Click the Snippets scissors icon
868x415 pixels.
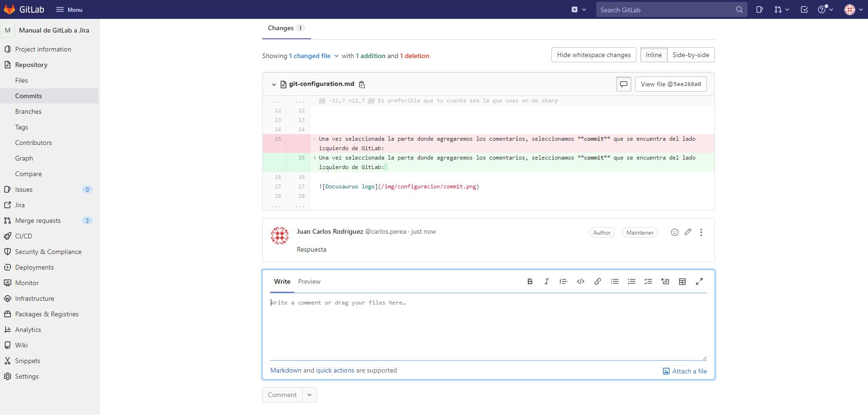tap(8, 361)
